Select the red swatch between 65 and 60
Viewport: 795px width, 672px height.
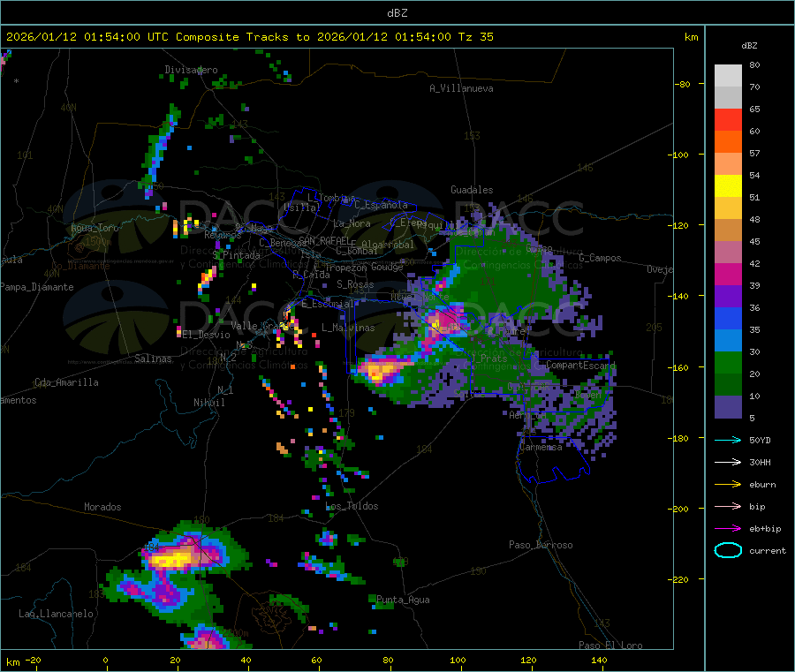click(x=728, y=119)
